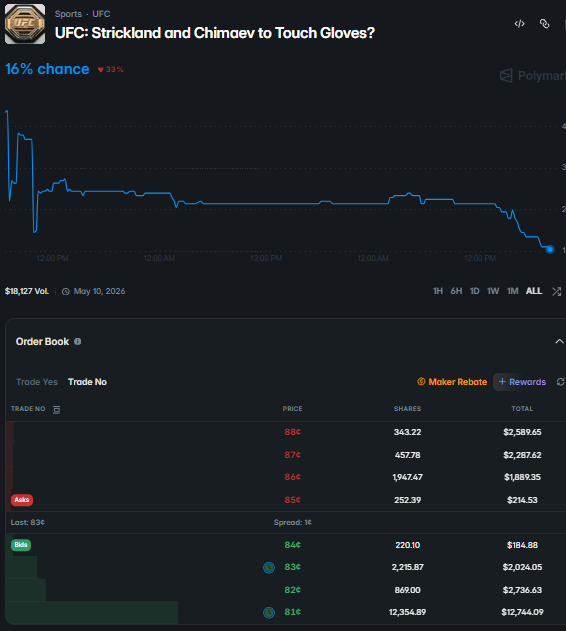Select the 6H chart range

coord(456,291)
